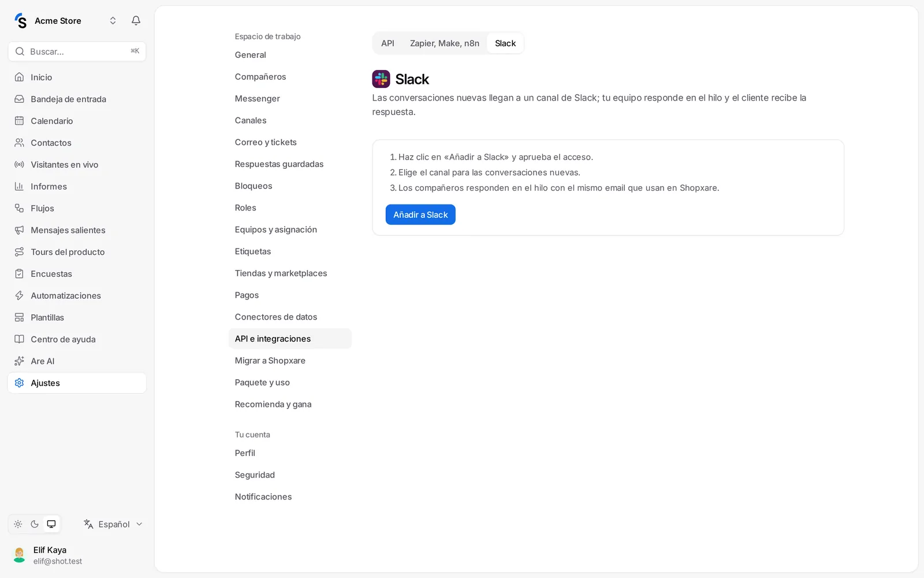Click the Plantillas layout icon
The width and height of the screenshot is (924, 578).
pyautogui.click(x=19, y=317)
